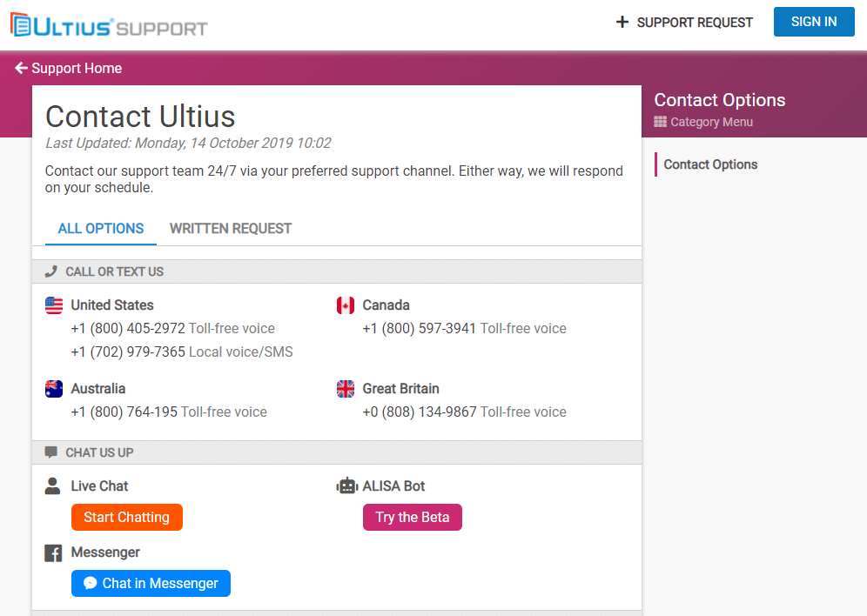The height and width of the screenshot is (616, 867).
Task: Click the person icon beside Live Chat
Action: point(52,486)
